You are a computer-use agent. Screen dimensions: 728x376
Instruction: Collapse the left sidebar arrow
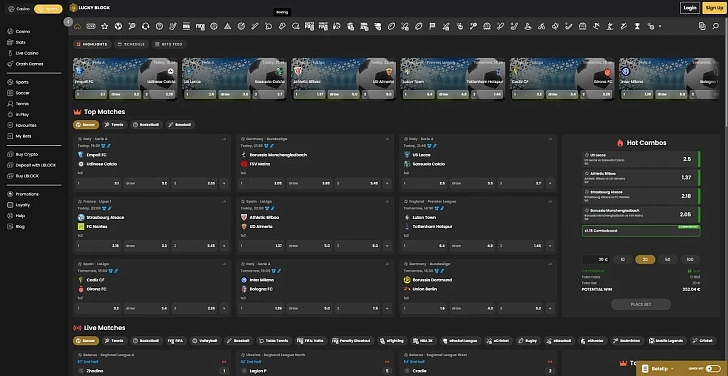click(69, 22)
